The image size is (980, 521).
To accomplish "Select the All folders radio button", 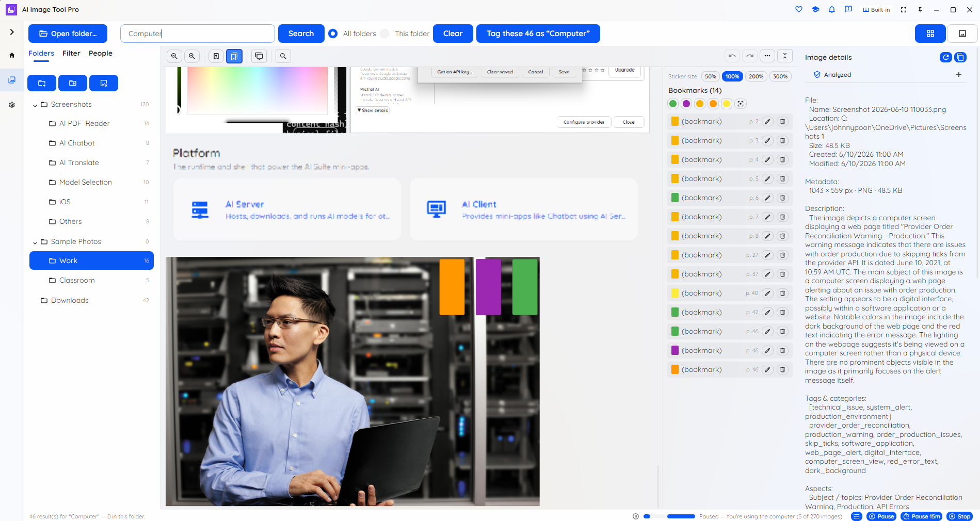I will click(333, 34).
